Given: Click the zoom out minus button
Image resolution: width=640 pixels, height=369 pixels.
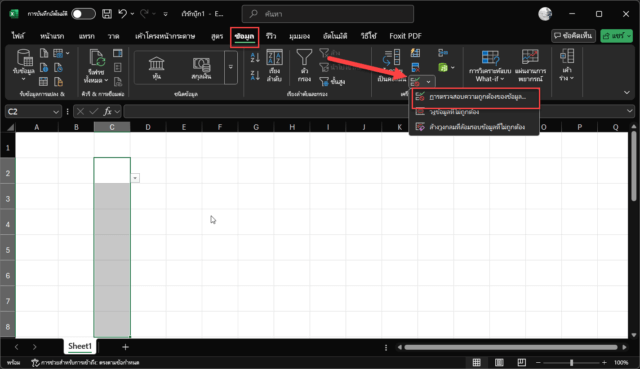Looking at the screenshot, I should (x=538, y=362).
